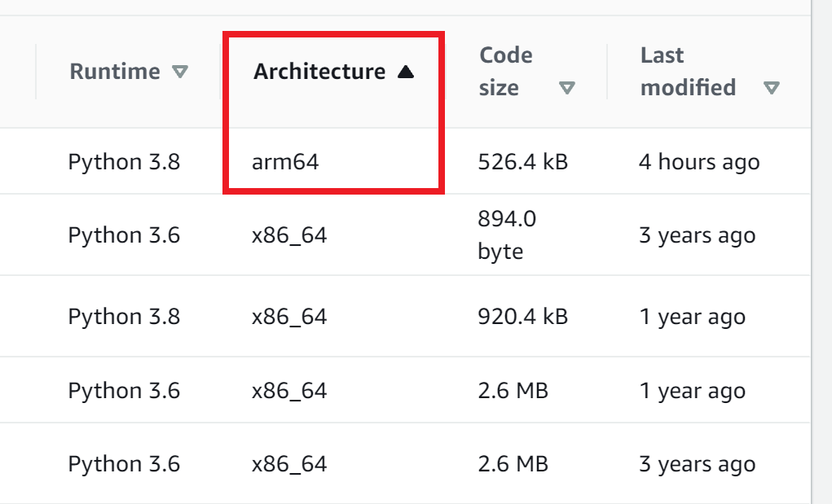The width and height of the screenshot is (832, 504).
Task: Click x86_64 in the 894.0 byte row
Action: pyautogui.click(x=289, y=235)
